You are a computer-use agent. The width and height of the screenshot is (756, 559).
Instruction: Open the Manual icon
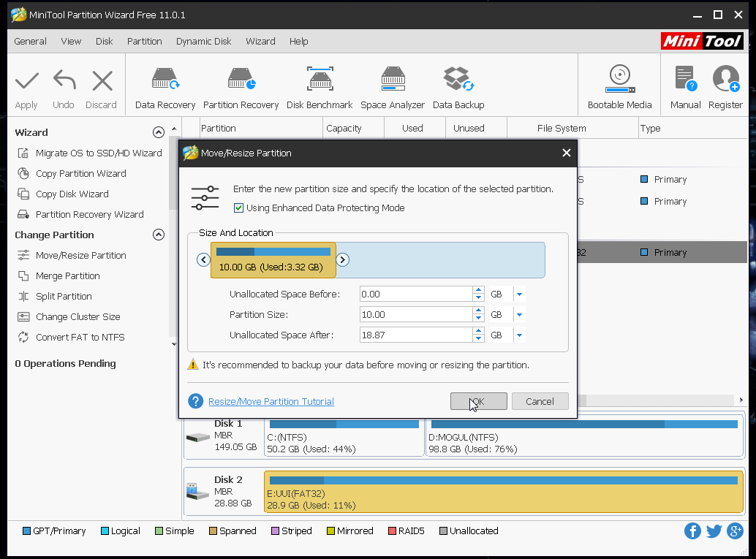[685, 79]
